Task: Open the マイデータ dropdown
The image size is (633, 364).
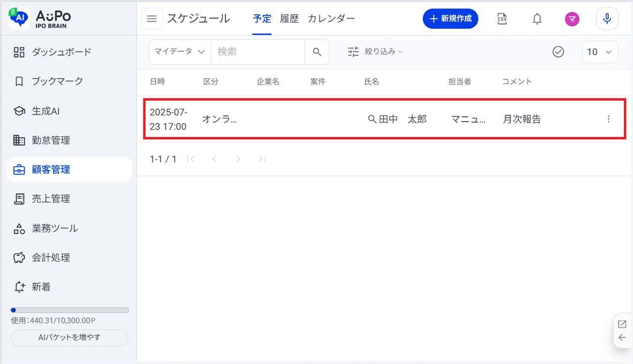Action: pyautogui.click(x=181, y=52)
